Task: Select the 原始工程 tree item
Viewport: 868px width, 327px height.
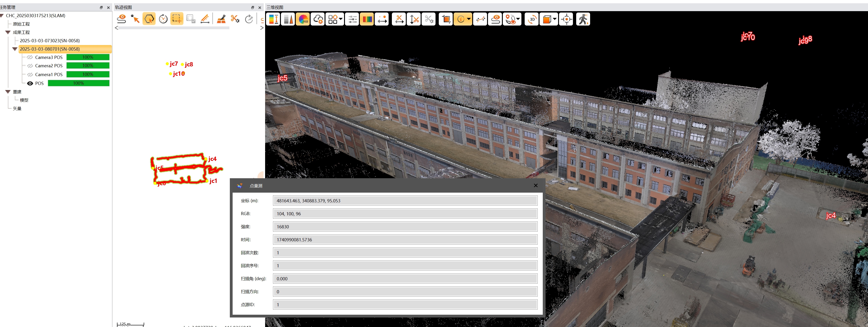Action: [x=21, y=24]
